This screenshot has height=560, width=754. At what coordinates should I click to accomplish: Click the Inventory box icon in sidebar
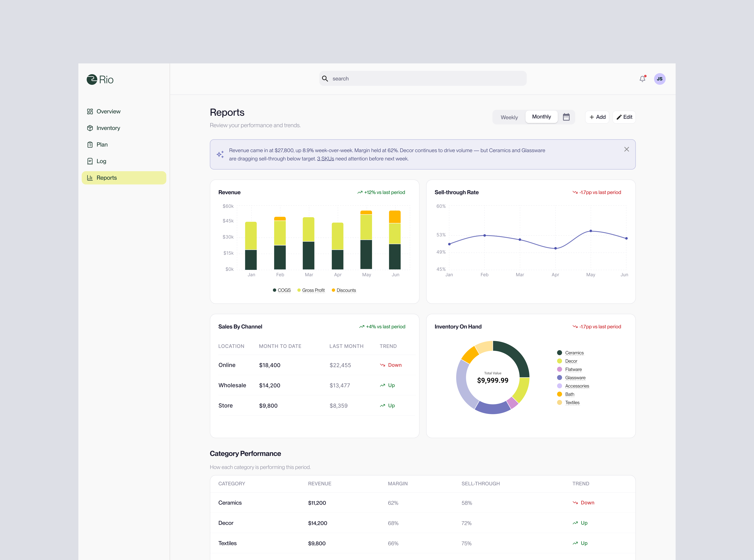pyautogui.click(x=90, y=128)
